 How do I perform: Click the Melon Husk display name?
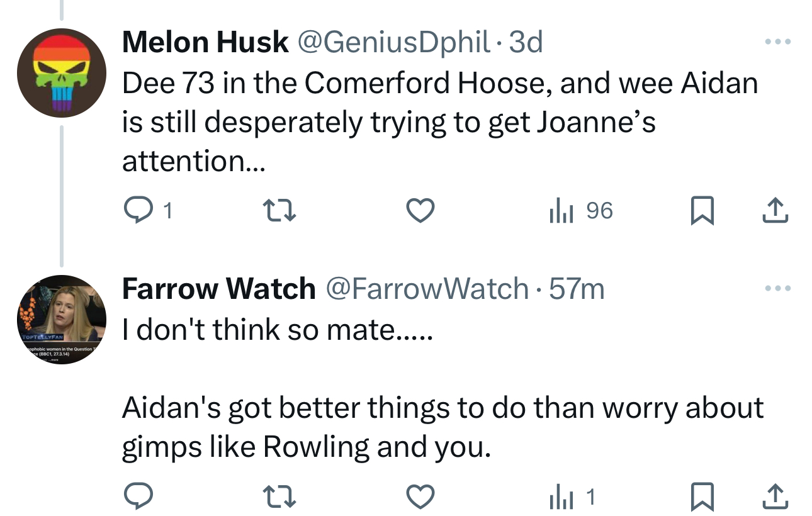[x=205, y=42]
